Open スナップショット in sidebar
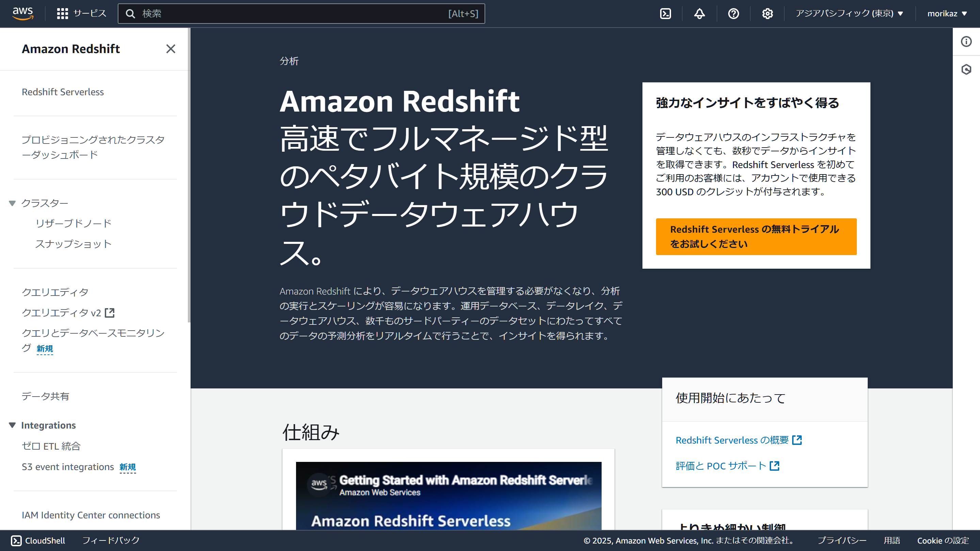The height and width of the screenshot is (551, 980). tap(73, 244)
